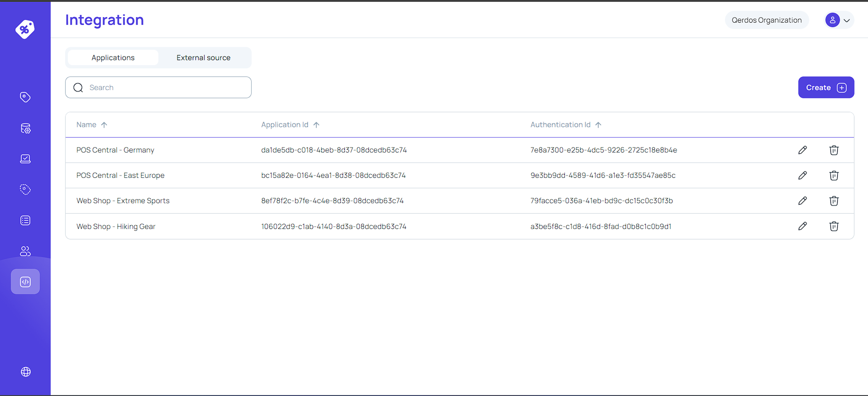Open the chart analytics sidebar icon

(x=25, y=159)
